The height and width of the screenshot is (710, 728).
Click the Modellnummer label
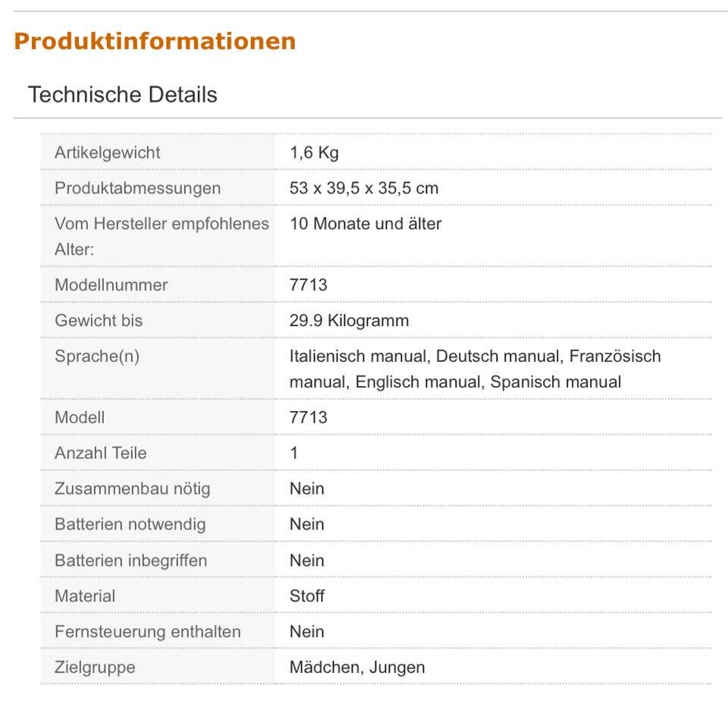coord(111,285)
